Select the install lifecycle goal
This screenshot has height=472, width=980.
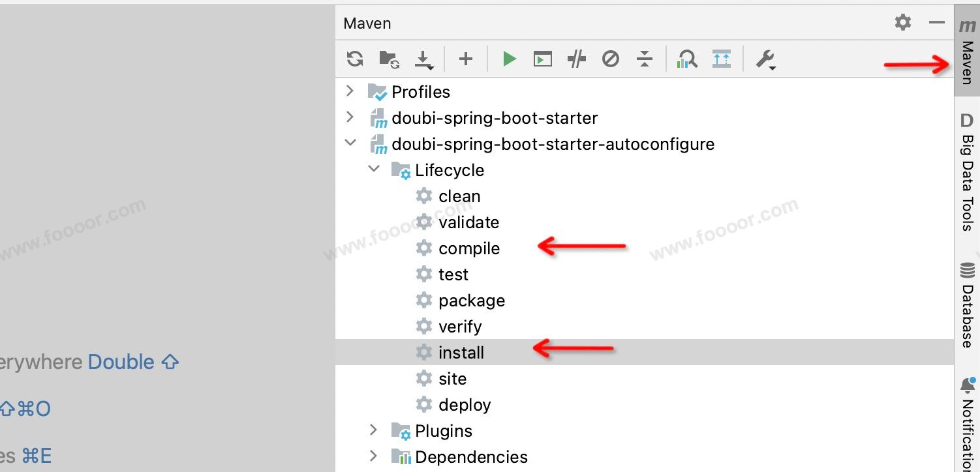[461, 353]
